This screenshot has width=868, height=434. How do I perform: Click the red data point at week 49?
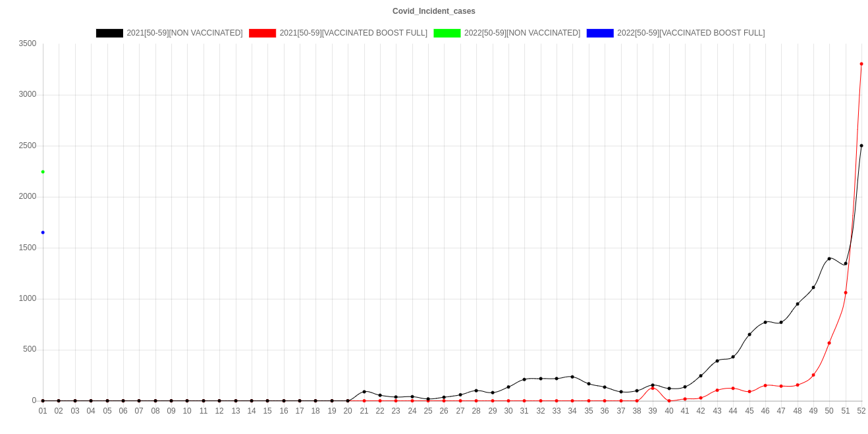coord(813,375)
